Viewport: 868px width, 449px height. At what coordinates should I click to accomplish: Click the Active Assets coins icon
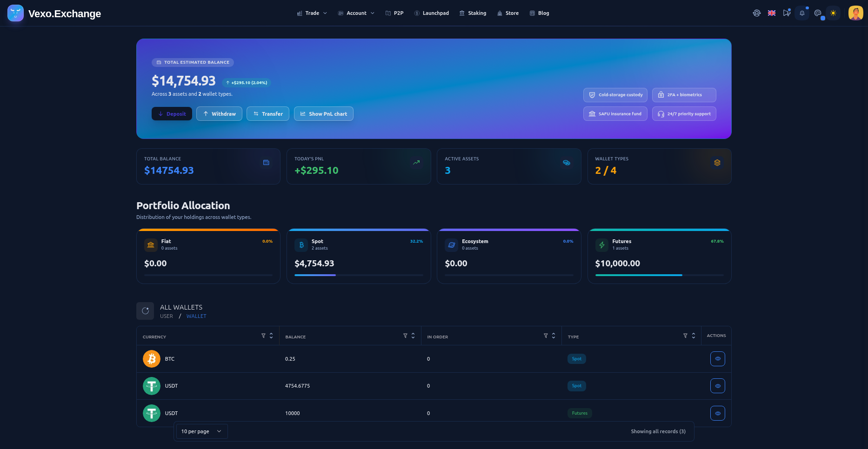coord(567,163)
